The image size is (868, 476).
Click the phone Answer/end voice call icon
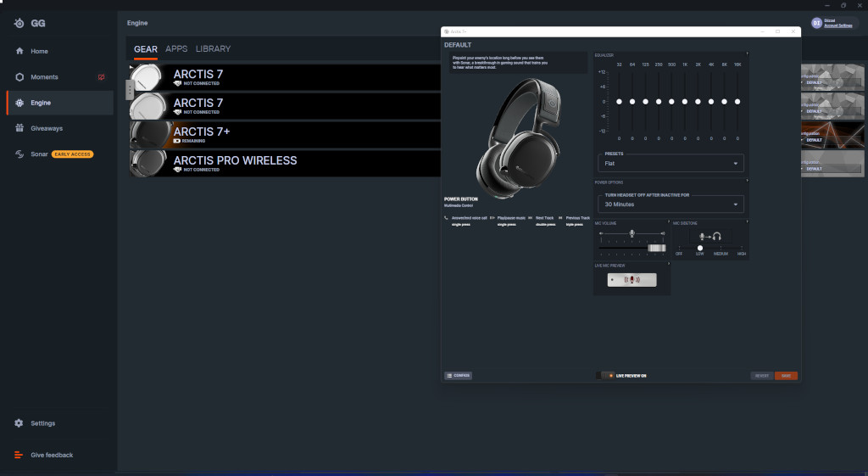[446, 218]
